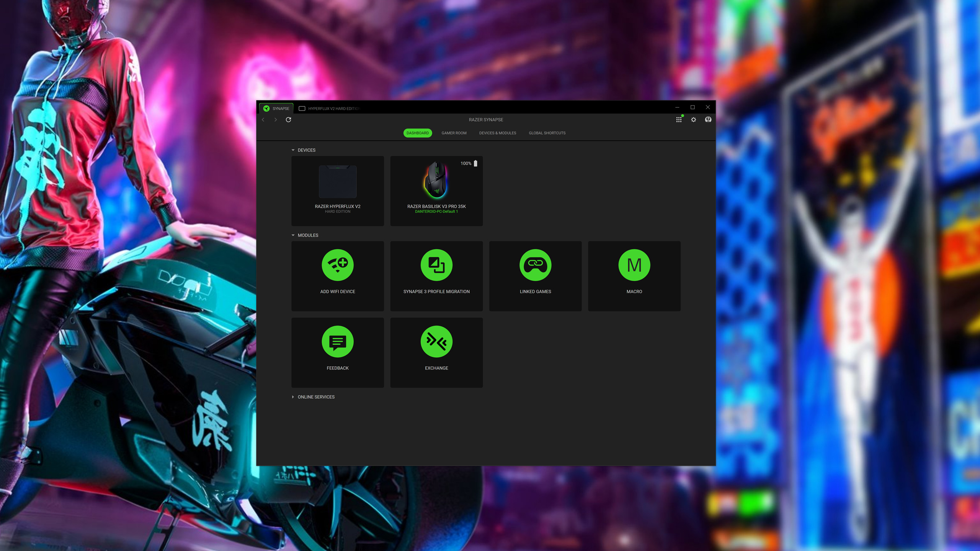Viewport: 980px width, 551px height.
Task: Minimize the Razer Synapse window
Action: (677, 107)
